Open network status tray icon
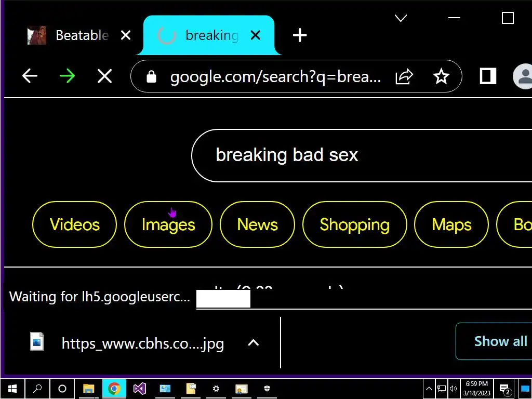 (442, 389)
